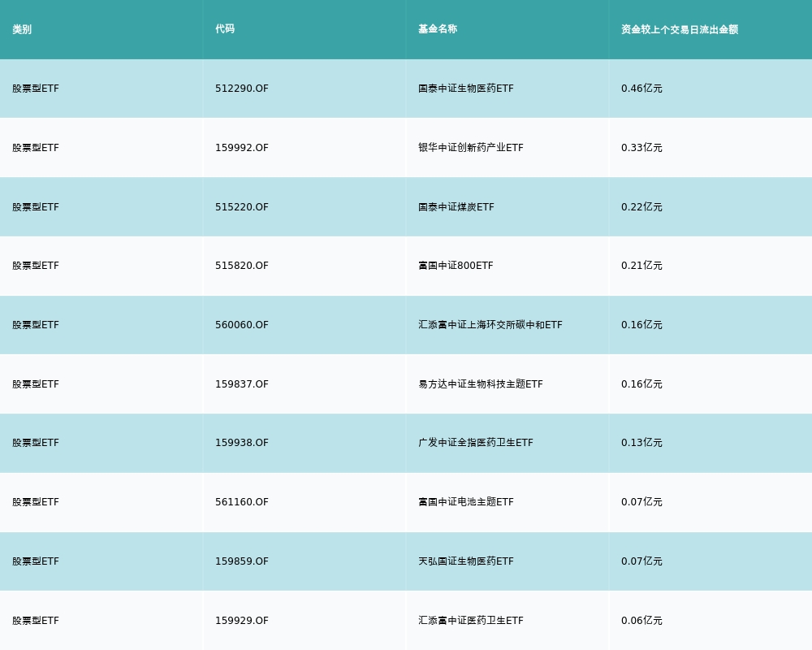Click 股票型ETF in the 159859.OF row
Viewport: 812px width, 650px height.
(36, 561)
